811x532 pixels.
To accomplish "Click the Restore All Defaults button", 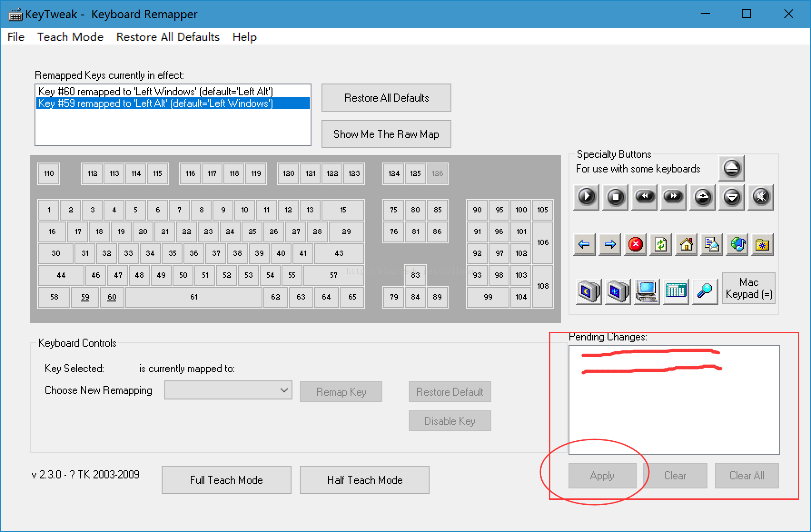I will 386,98.
